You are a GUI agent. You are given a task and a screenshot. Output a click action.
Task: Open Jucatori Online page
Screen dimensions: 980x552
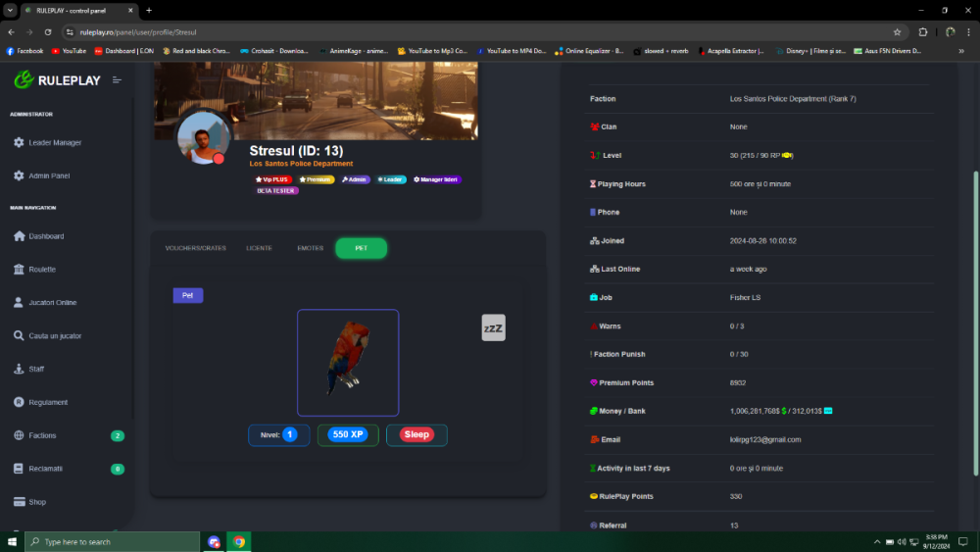(x=53, y=303)
